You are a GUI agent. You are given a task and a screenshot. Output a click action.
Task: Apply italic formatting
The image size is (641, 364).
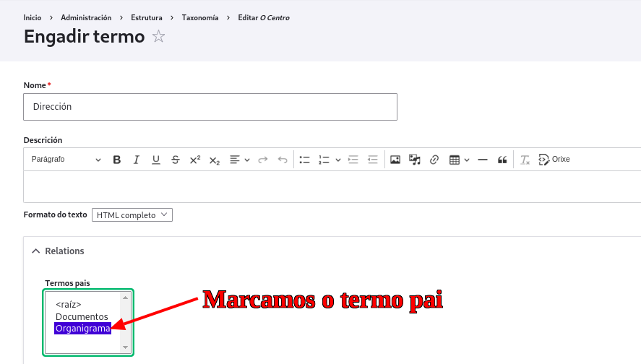(x=136, y=160)
